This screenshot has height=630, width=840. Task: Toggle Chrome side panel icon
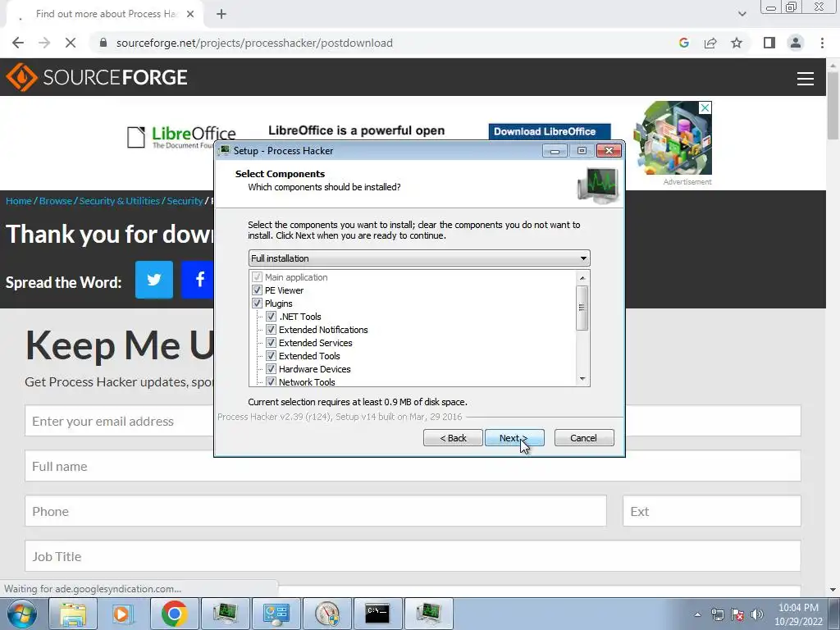pyautogui.click(x=769, y=43)
